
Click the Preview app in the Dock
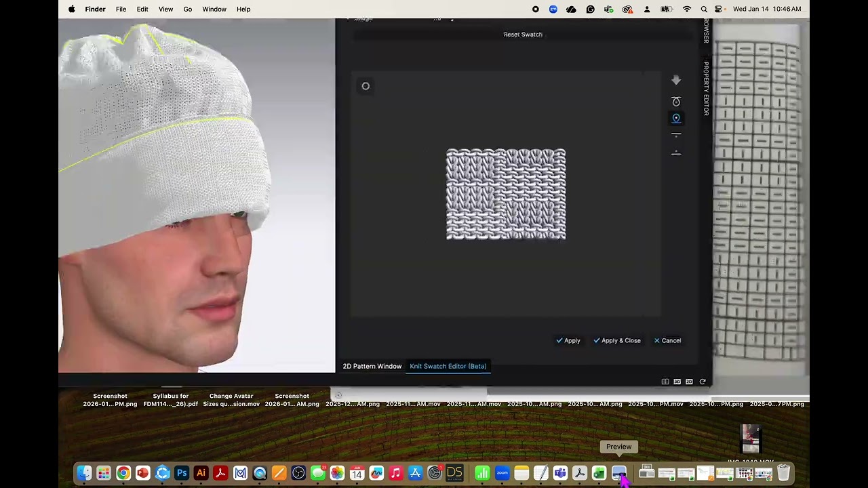(618, 473)
